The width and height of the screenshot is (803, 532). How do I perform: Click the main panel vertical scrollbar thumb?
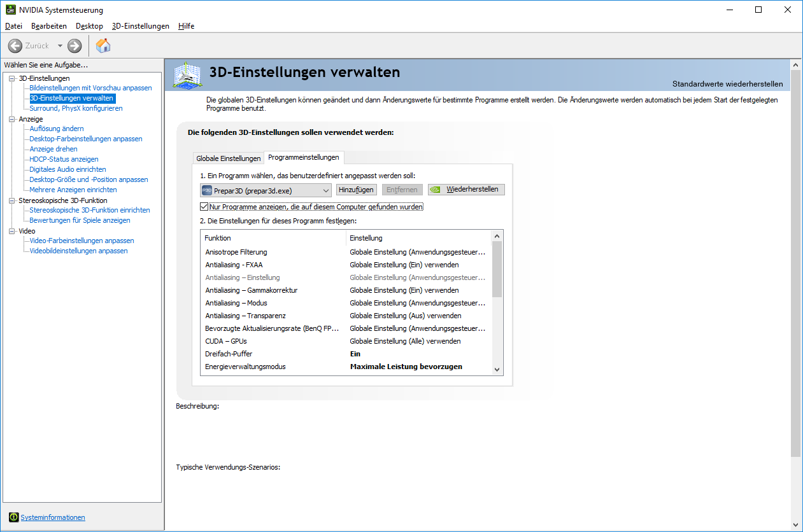tap(795, 263)
